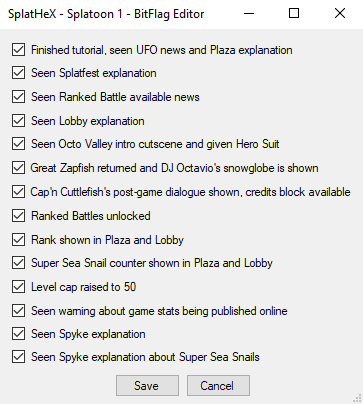The image size is (363, 404).
Task: Click the window resize grip corner
Action: coord(358,399)
